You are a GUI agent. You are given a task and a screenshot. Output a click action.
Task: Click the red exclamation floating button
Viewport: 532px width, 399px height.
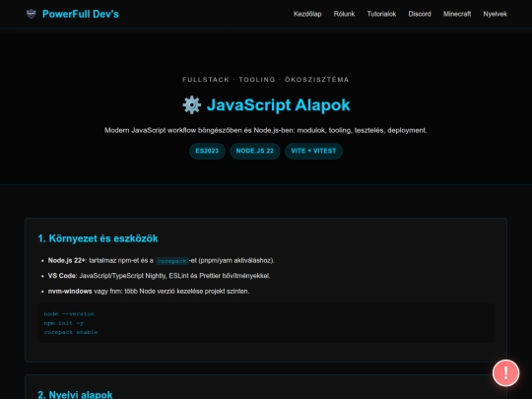tap(505, 372)
